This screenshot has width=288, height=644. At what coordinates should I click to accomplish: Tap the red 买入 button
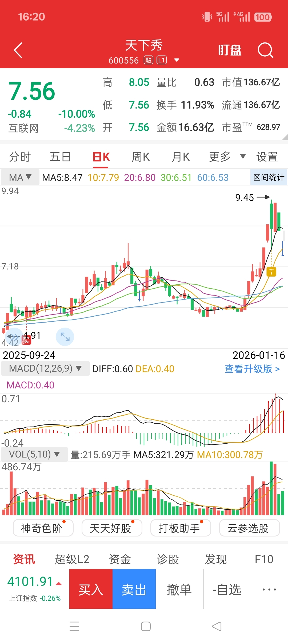[91, 589]
